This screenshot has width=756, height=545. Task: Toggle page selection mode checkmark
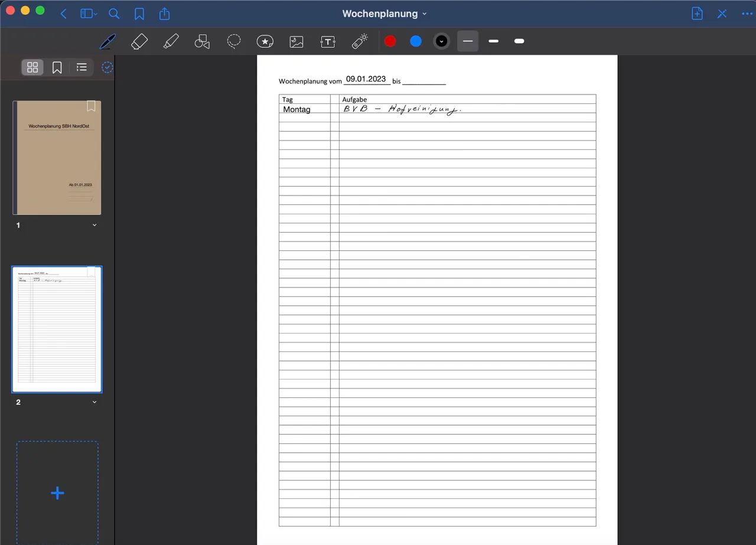pyautogui.click(x=107, y=67)
